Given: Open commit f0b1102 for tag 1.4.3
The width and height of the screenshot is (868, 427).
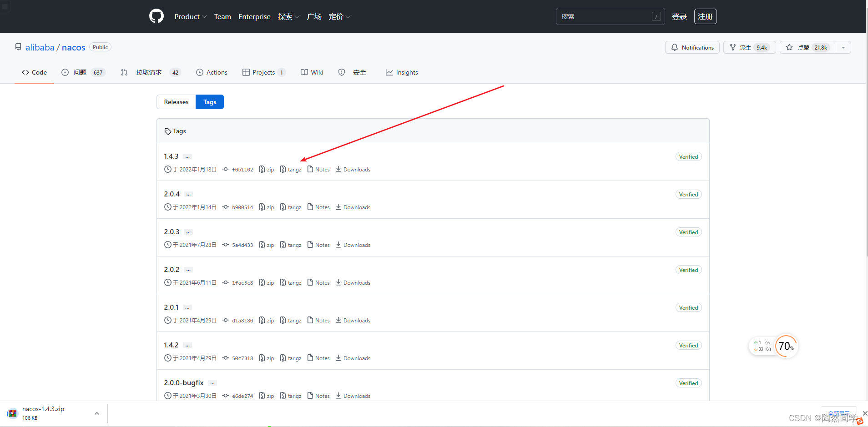Looking at the screenshot, I should [242, 170].
